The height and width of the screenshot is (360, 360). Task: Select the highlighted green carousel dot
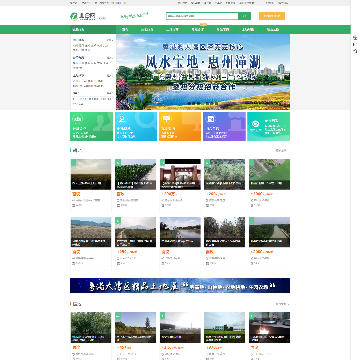tap(203, 103)
